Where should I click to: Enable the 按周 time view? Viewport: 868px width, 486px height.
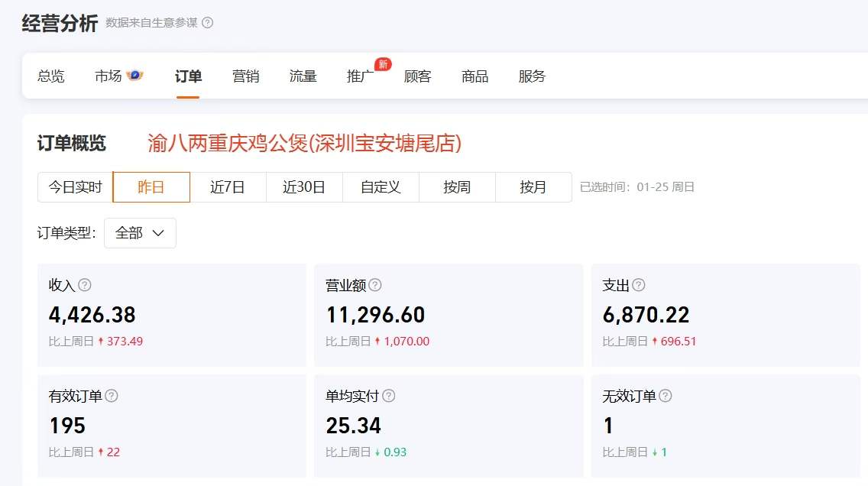tap(457, 186)
